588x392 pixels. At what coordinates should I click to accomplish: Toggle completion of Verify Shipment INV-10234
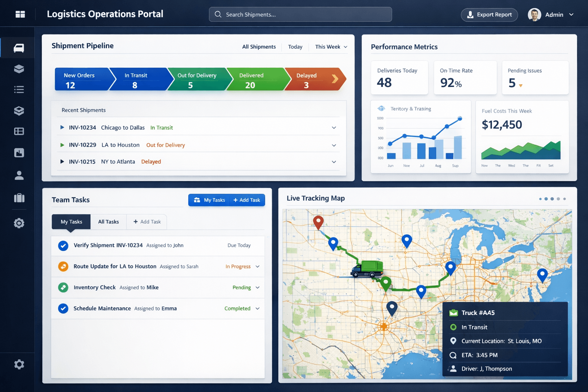pyautogui.click(x=63, y=245)
